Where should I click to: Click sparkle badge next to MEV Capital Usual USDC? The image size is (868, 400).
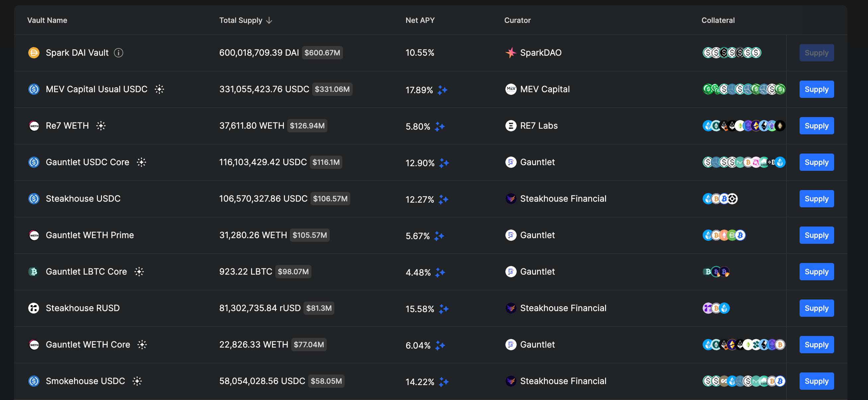pyautogui.click(x=159, y=89)
